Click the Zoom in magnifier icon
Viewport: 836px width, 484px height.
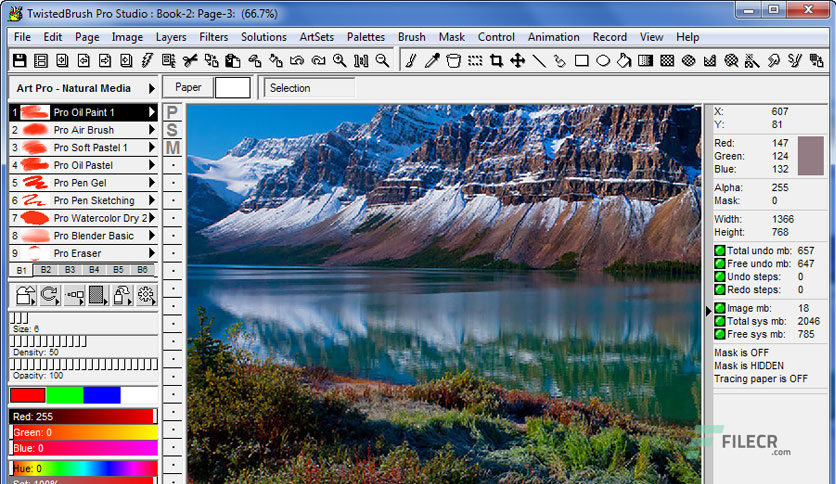(x=340, y=61)
